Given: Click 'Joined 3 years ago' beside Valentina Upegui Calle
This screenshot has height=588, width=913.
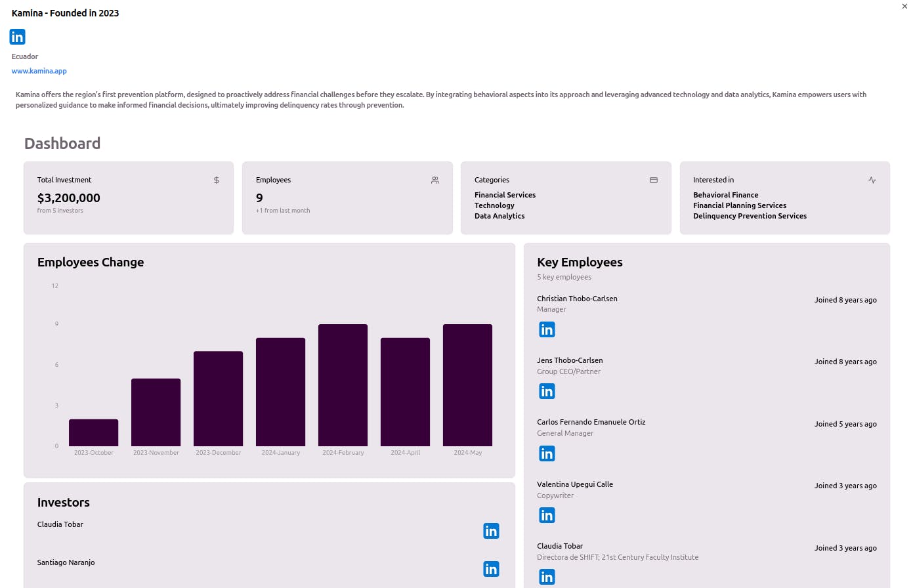Looking at the screenshot, I should pyautogui.click(x=845, y=486).
